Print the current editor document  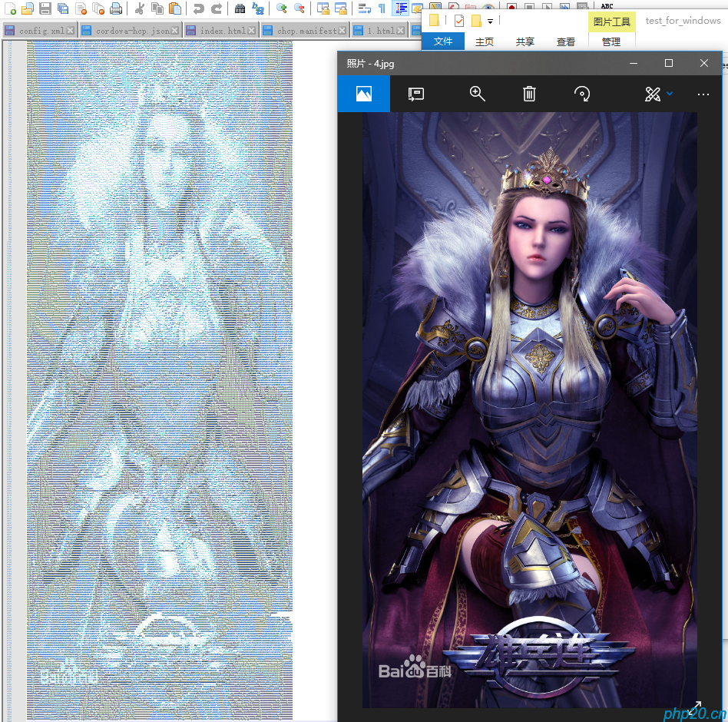(116, 8)
